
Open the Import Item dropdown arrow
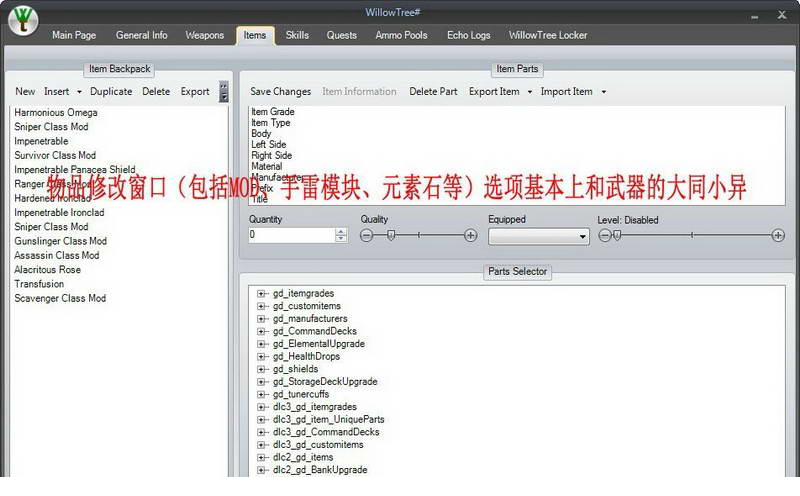point(604,92)
